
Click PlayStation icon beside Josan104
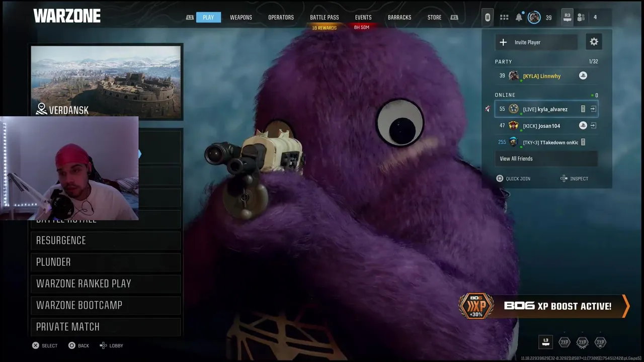[x=583, y=125]
